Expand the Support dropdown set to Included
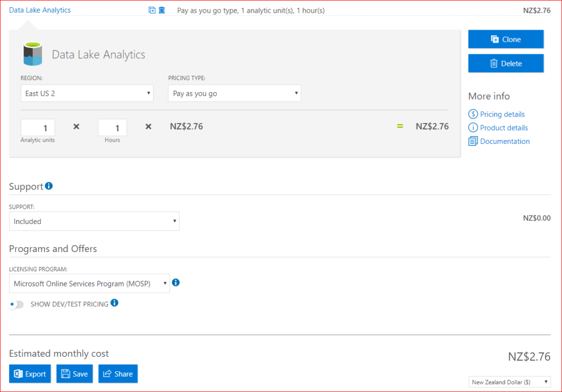The image size is (562, 392). (94, 221)
